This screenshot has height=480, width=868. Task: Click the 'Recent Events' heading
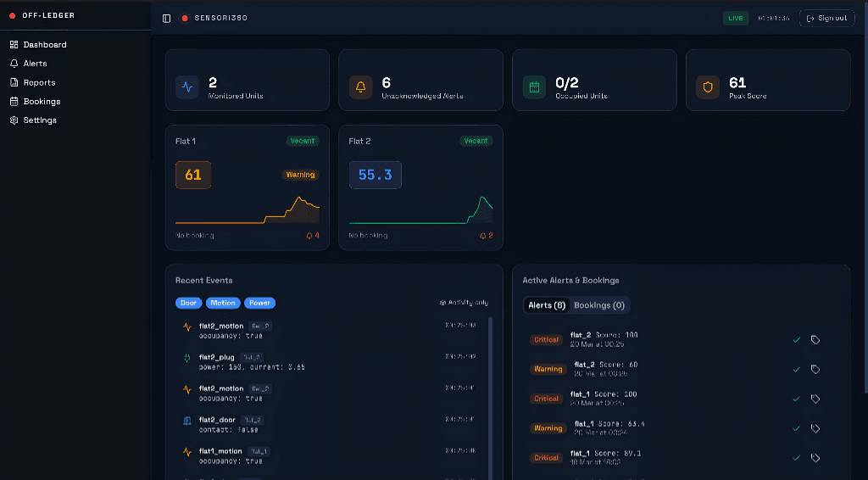[x=203, y=280]
